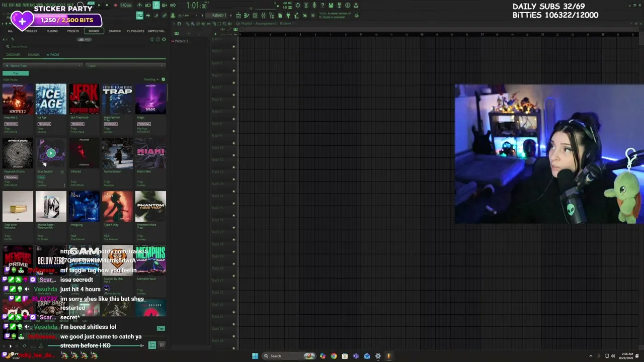The image size is (644, 362).
Task: Expand the Label filter dropdown
Action: (x=126, y=66)
